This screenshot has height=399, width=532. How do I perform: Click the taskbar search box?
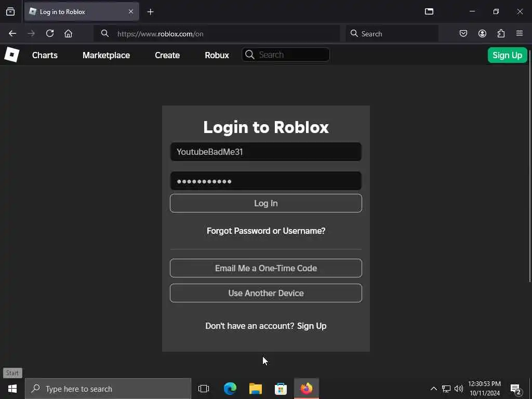(x=108, y=389)
